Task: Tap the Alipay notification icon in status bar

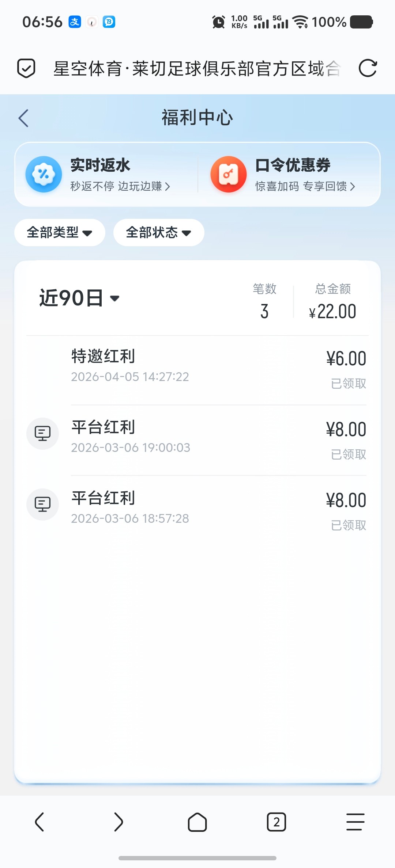Action: [75, 22]
